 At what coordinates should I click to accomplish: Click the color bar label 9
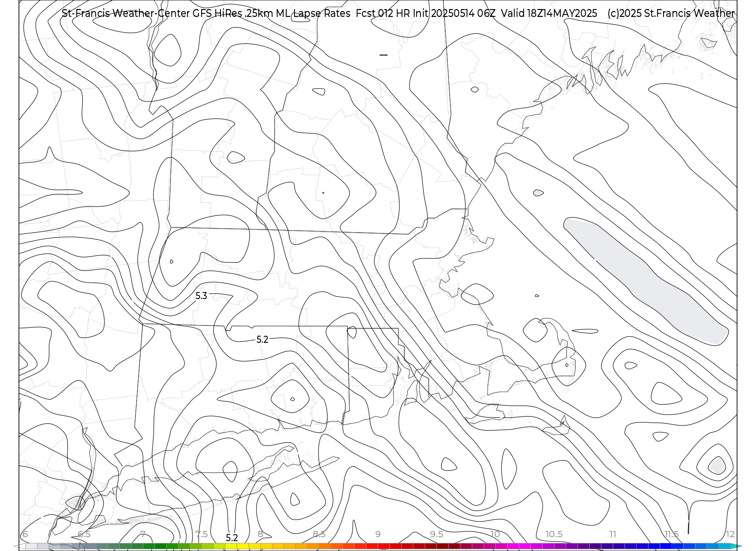378,534
